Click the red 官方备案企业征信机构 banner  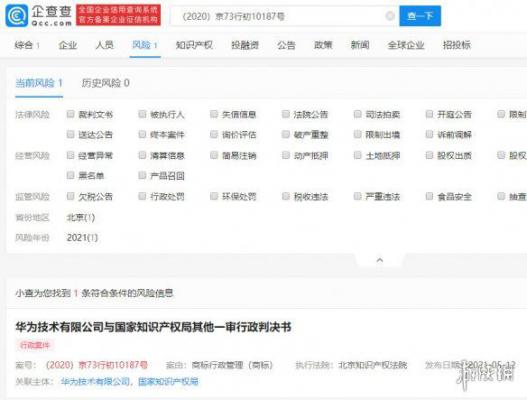coord(118,15)
